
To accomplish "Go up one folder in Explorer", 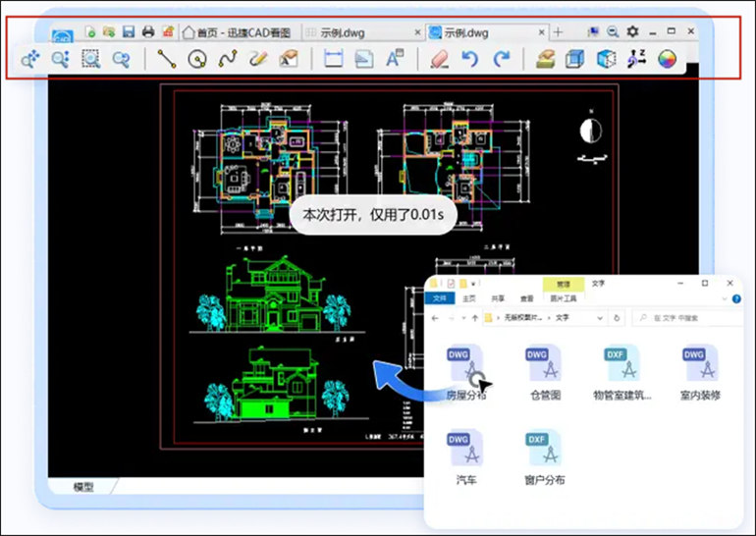I will [x=475, y=318].
